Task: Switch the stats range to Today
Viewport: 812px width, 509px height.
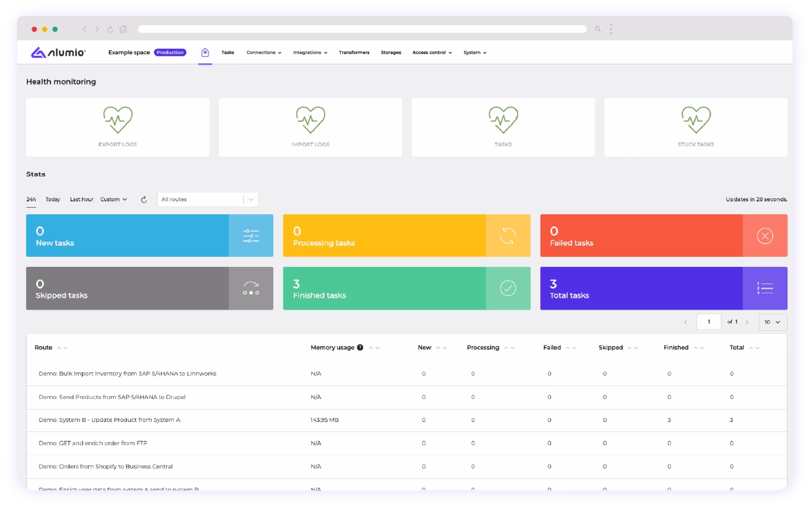Action: (x=53, y=199)
